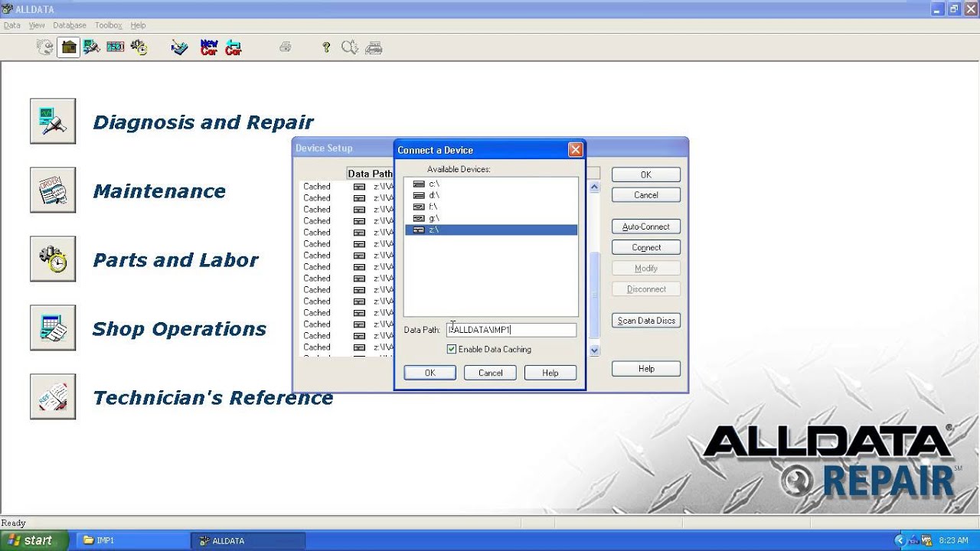
Task: Click the first greyed-out face toolbar icon
Action: (x=46, y=47)
